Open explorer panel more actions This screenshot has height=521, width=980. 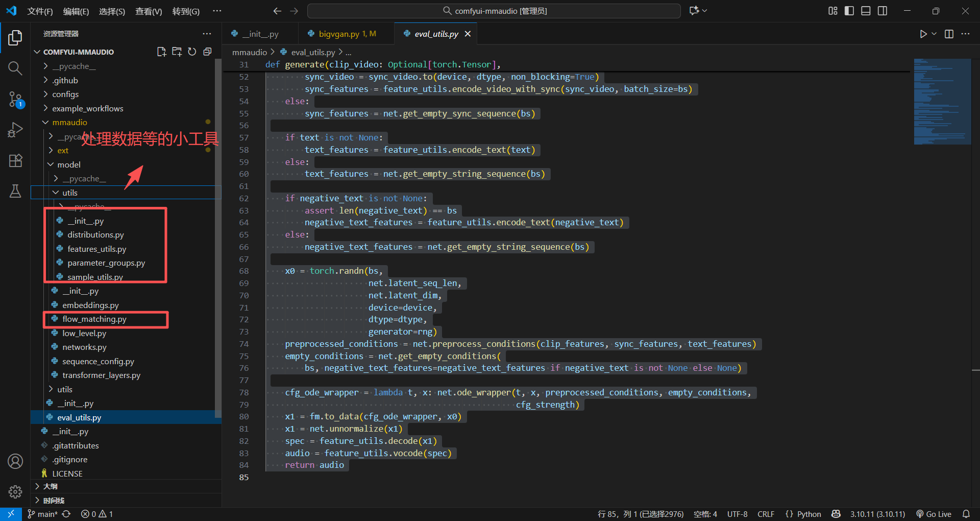(207, 34)
